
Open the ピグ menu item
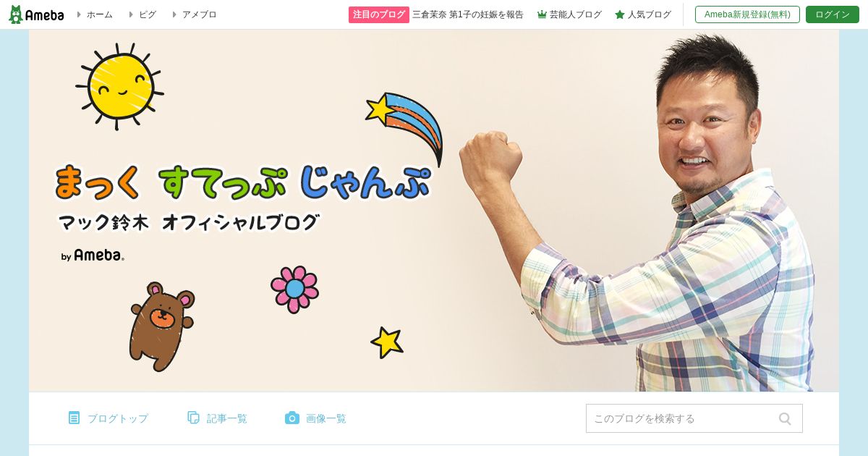coord(148,14)
